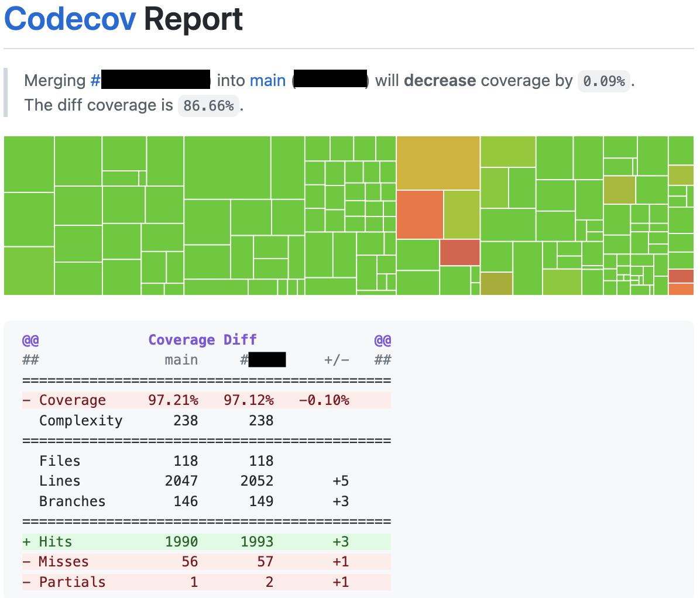The height and width of the screenshot is (598, 700).
Task: Select the 97.12% pull request coverage value
Action: pos(249,400)
